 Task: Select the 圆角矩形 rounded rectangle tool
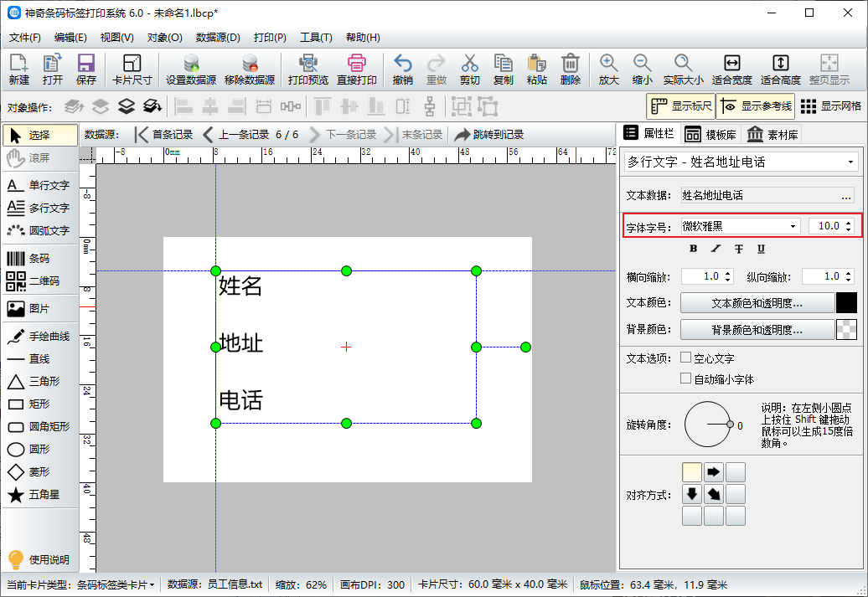(39, 426)
